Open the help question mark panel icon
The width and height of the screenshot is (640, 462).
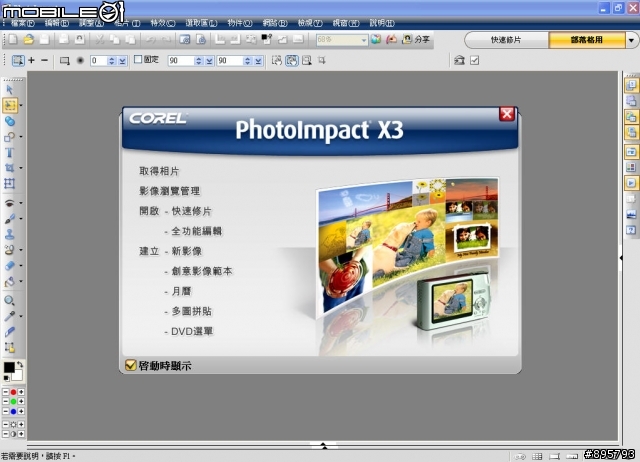pos(631,230)
